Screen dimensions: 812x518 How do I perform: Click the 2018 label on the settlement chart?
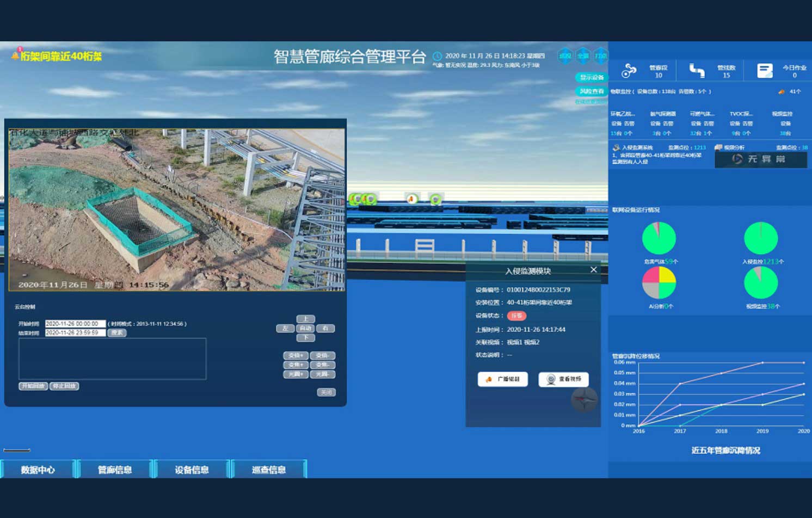pyautogui.click(x=721, y=431)
